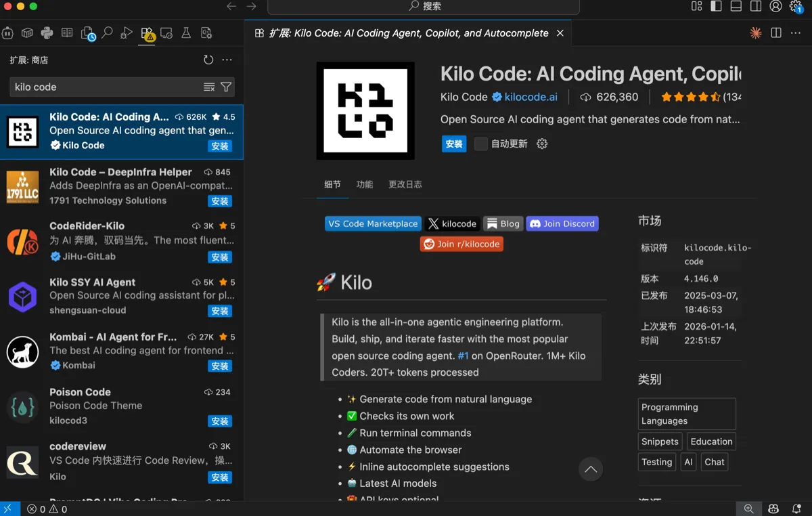812x516 pixels.
Task: Open editor more actions ellipsis
Action: click(x=796, y=33)
